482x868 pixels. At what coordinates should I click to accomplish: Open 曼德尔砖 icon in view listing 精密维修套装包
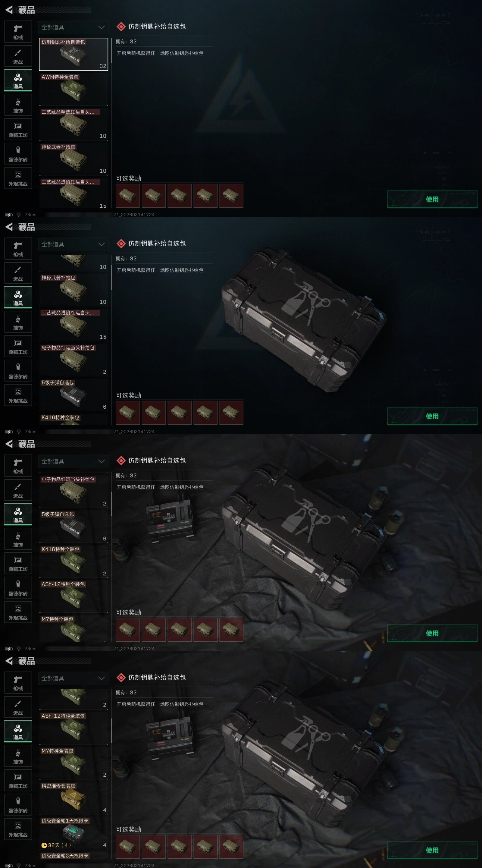point(18,805)
